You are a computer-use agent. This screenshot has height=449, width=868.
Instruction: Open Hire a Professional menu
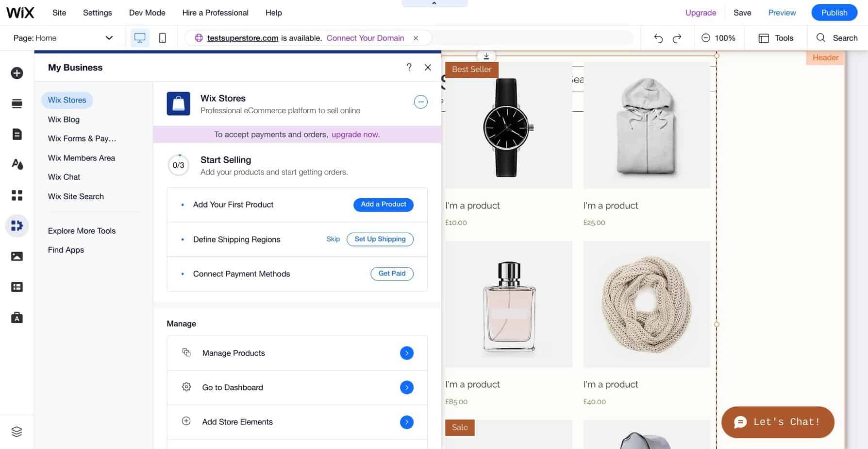pos(216,13)
